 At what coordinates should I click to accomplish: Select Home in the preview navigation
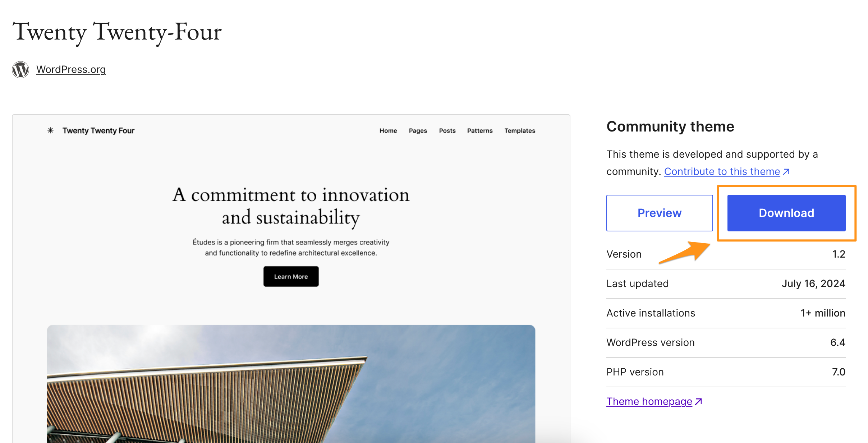388,131
